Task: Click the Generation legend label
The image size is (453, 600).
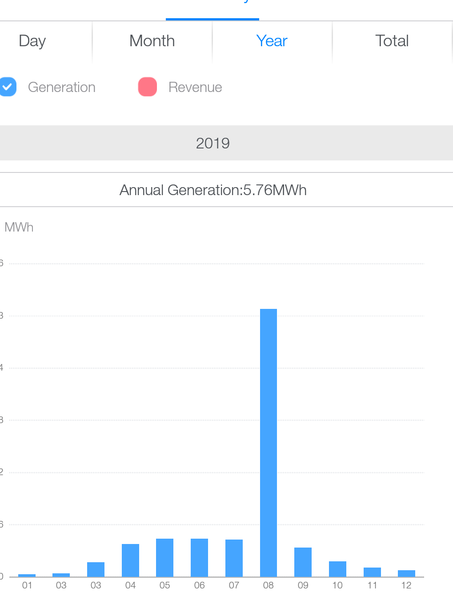Action: [x=62, y=87]
